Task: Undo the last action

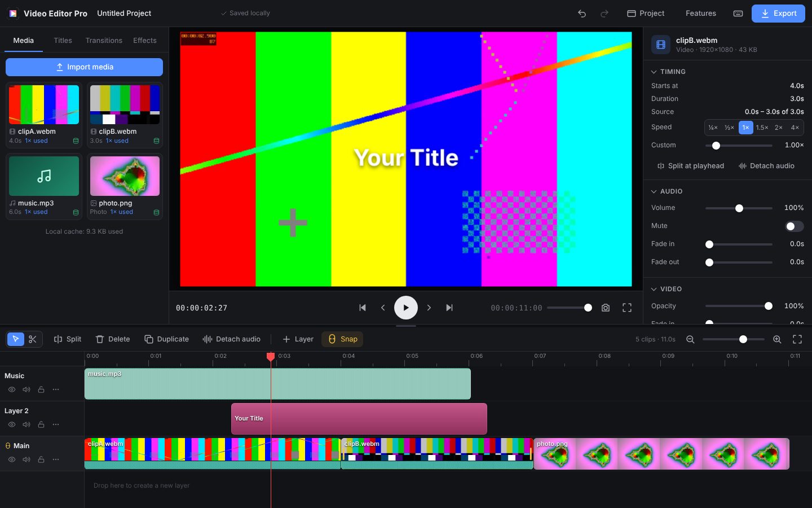Action: pos(582,14)
